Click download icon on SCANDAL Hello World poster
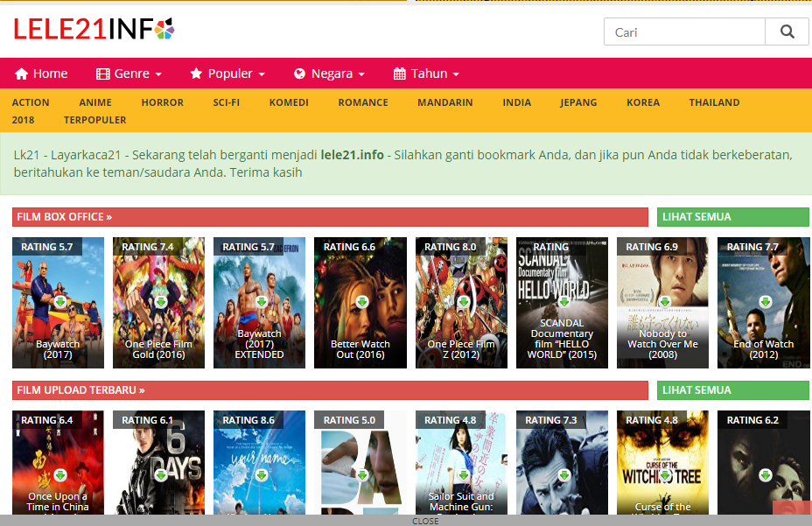The width and height of the screenshot is (812, 526). 564,302
